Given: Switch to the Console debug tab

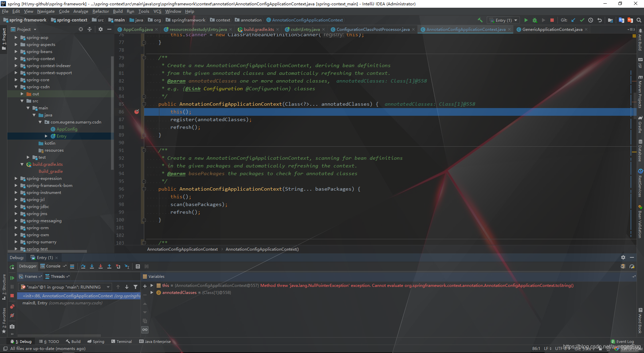Looking at the screenshot, I should click(x=53, y=266).
